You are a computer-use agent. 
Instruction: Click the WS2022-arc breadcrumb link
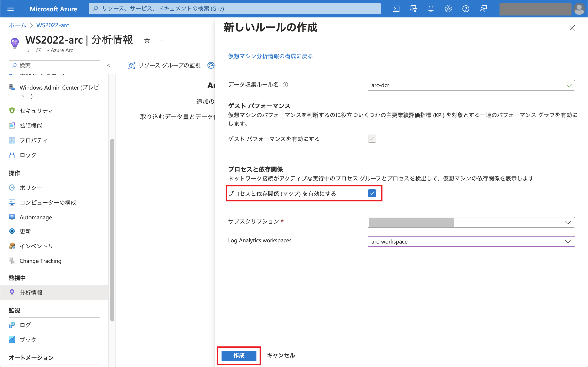coord(53,25)
